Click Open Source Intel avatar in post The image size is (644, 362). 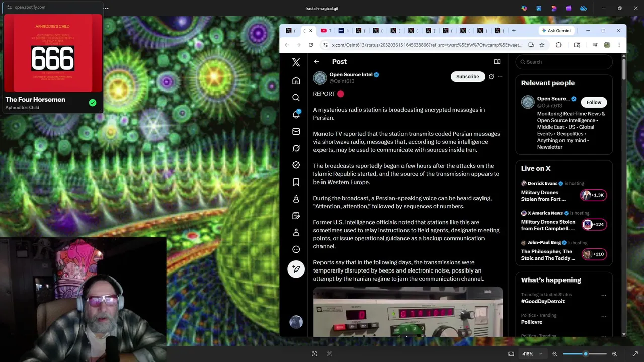[x=320, y=78]
